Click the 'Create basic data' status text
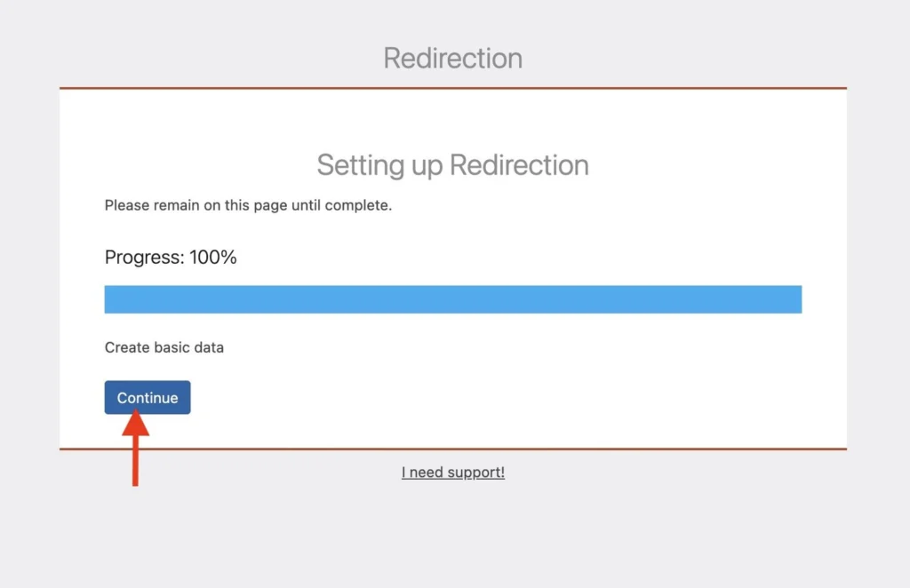The height and width of the screenshot is (588, 910). pos(164,347)
